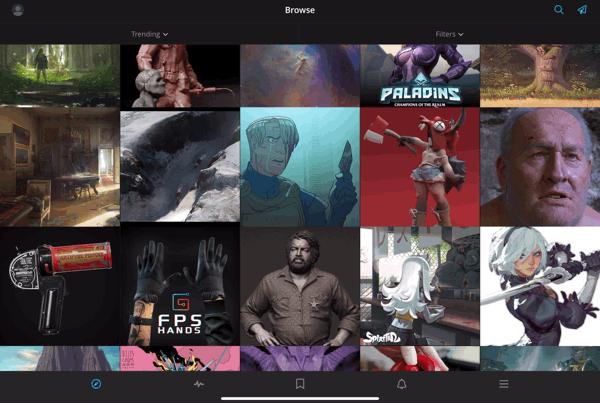Open the activity pulse tab icon

198,384
